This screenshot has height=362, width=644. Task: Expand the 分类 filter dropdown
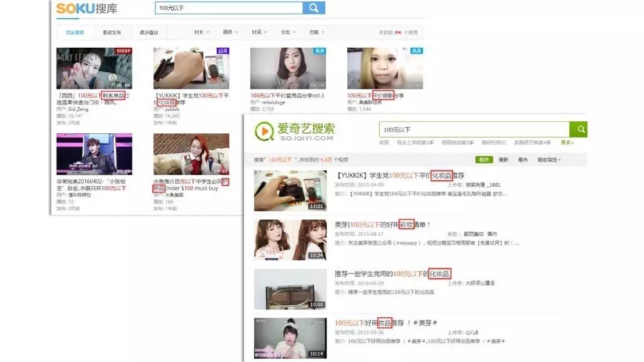point(288,32)
